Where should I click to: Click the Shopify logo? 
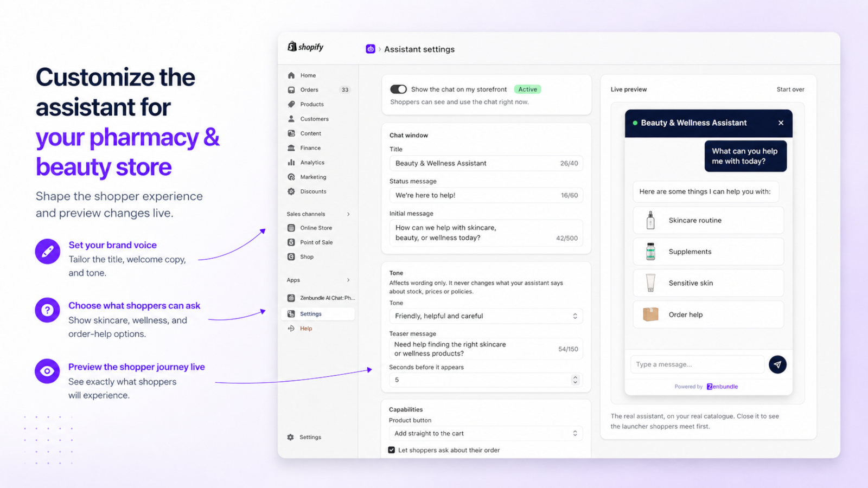pyautogui.click(x=305, y=47)
